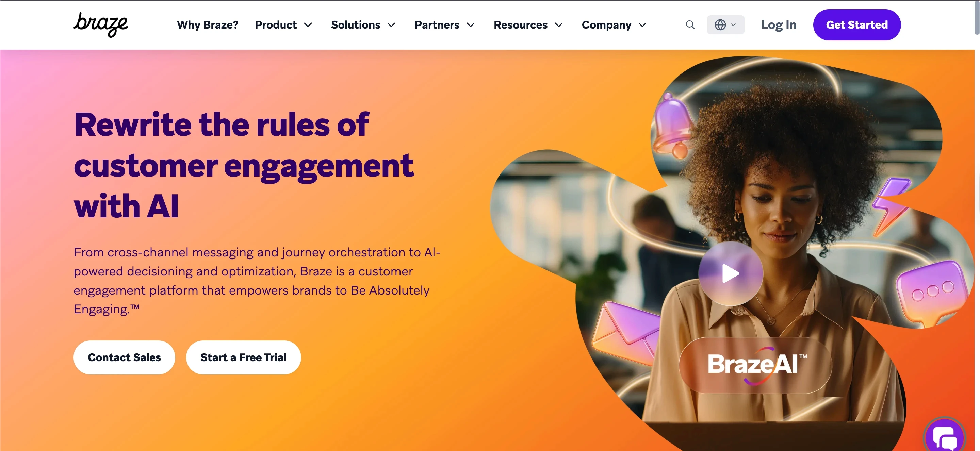The image size is (980, 451).
Task: Go to Why Braze? page
Action: [208, 25]
